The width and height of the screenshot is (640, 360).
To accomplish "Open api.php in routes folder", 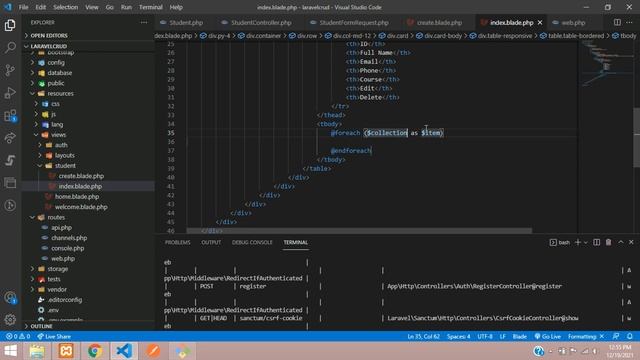I will (88, 227).
